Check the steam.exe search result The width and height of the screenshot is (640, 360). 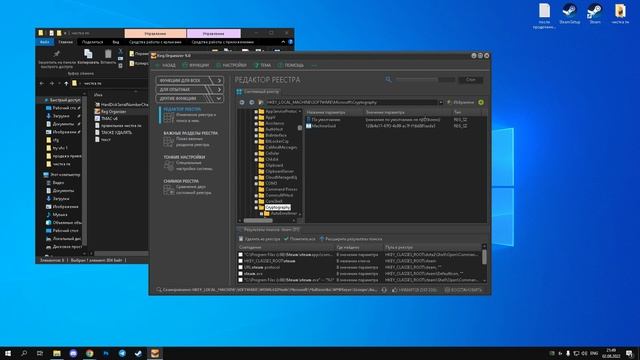(240, 274)
